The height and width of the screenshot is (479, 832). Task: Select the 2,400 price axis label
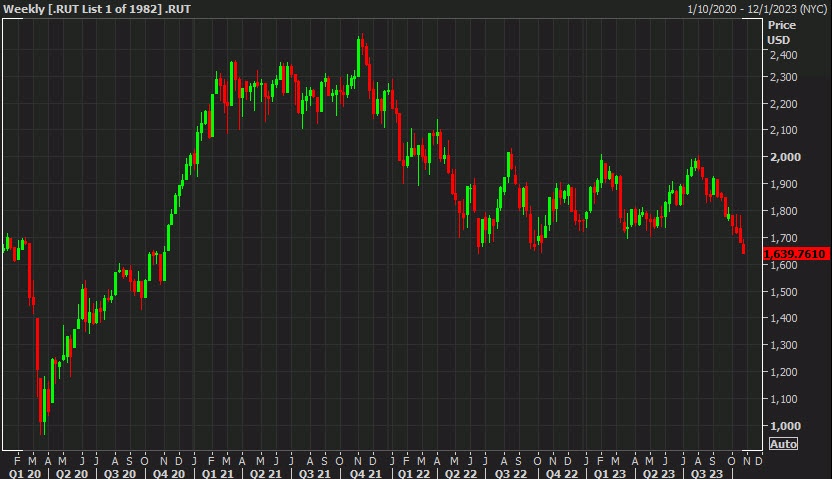pyautogui.click(x=783, y=55)
